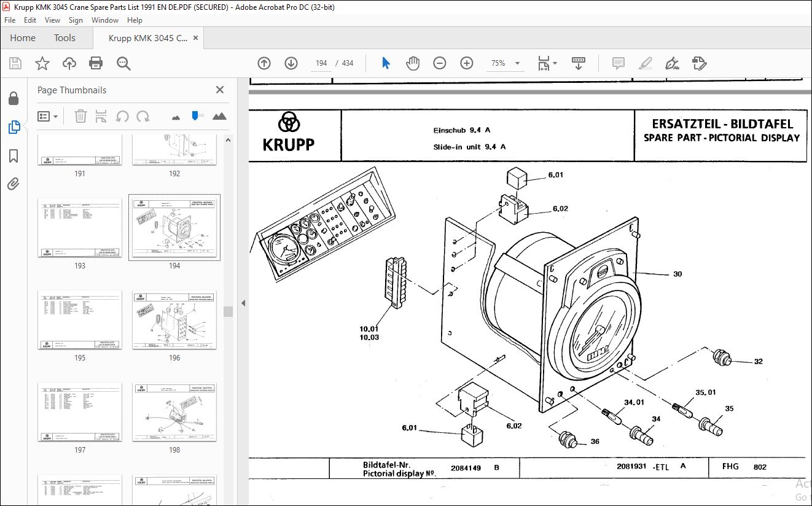This screenshot has height=506, width=812.
Task: Select the page 192 thumbnail
Action: (174, 151)
